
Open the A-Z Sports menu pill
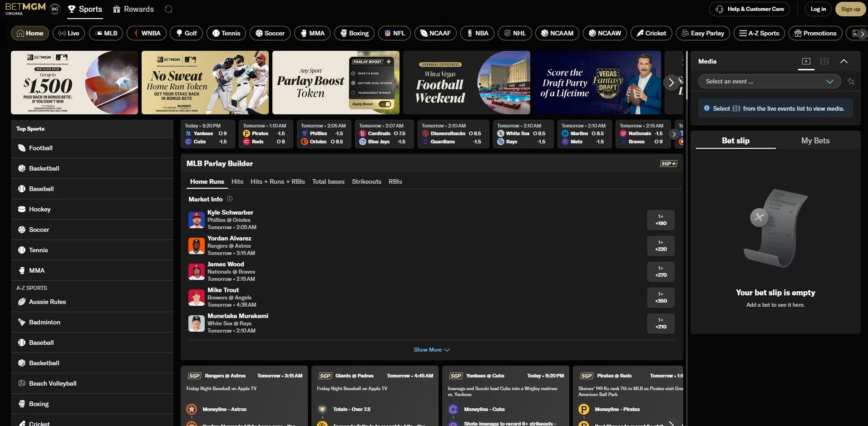[759, 33]
